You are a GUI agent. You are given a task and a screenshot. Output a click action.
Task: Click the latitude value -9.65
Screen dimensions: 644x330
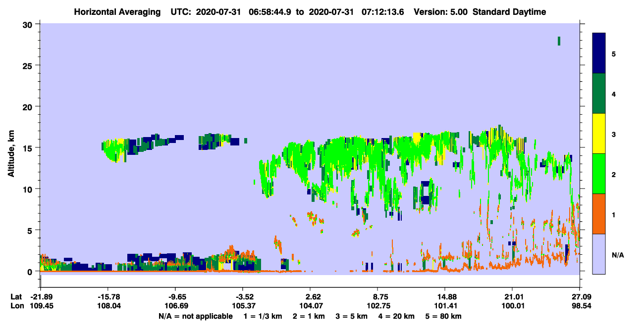(x=177, y=297)
